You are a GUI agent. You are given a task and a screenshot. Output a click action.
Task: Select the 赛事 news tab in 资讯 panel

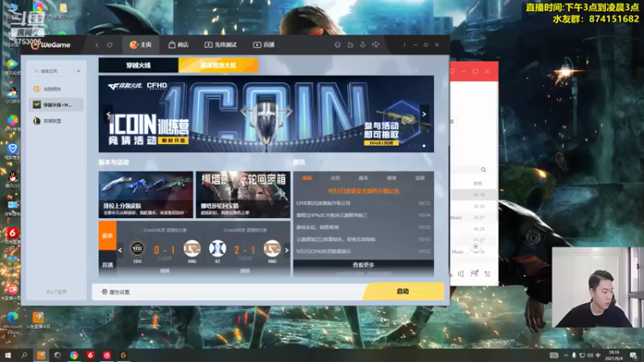coord(391,178)
